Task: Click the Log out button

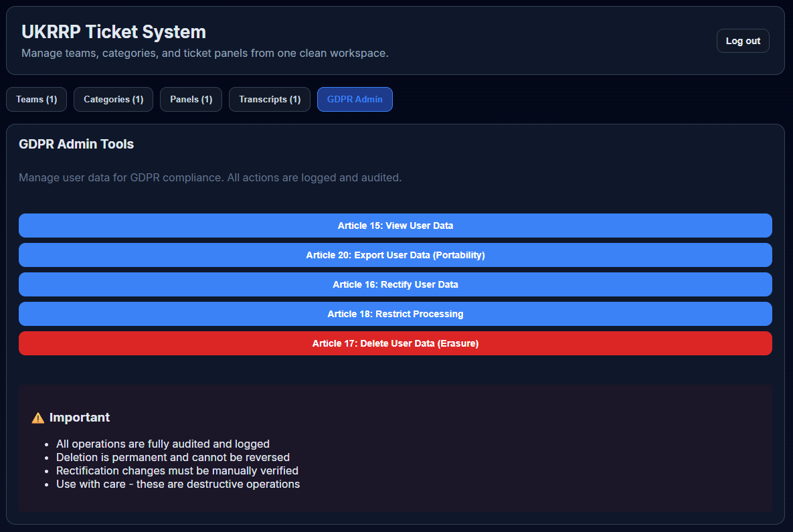Action: tap(743, 41)
